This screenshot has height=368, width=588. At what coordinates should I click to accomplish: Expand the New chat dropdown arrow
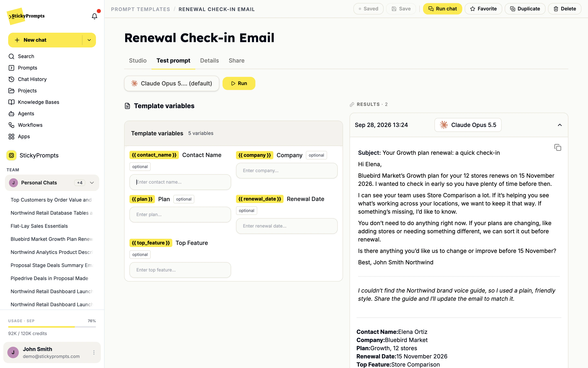click(x=89, y=40)
